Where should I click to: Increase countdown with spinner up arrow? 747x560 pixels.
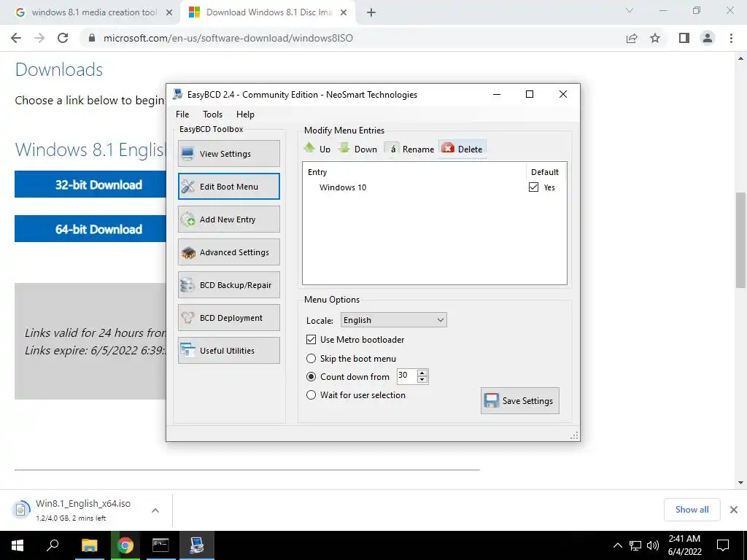point(422,373)
